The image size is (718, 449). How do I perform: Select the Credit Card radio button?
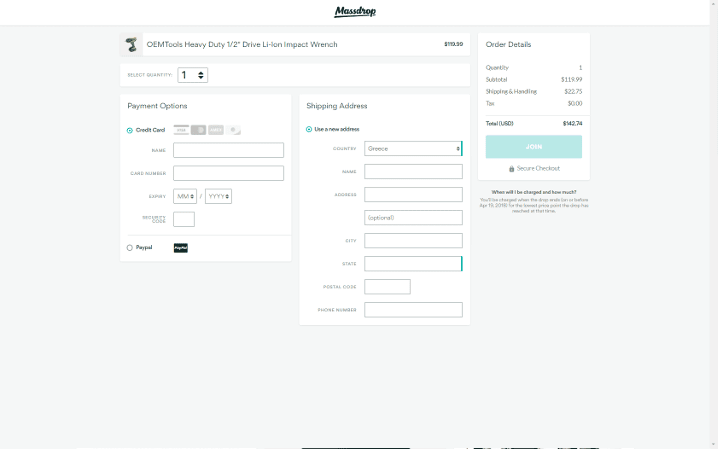pyautogui.click(x=130, y=130)
